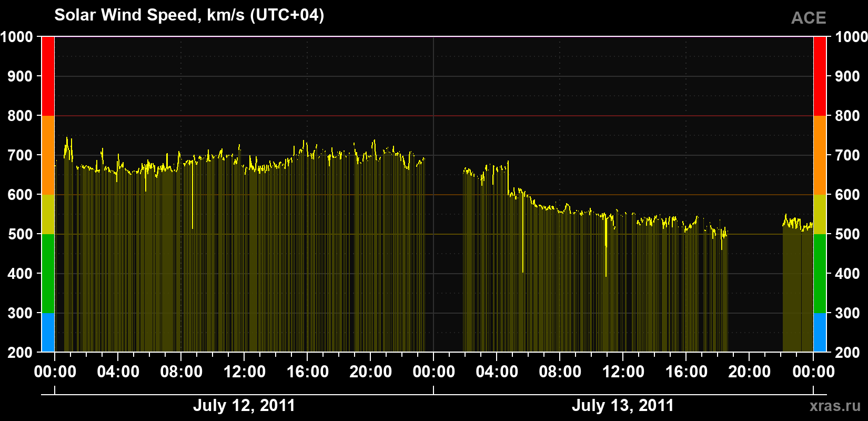This screenshot has height=421, width=868.
Task: Click the red band on right-hand scale
Action: click(x=820, y=76)
